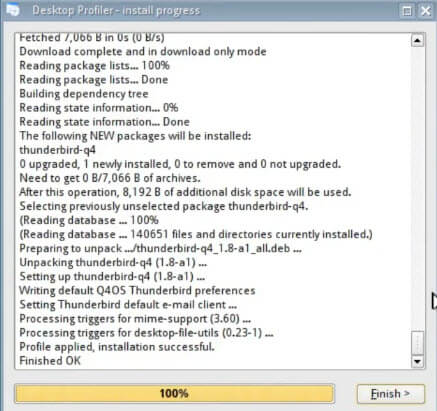This screenshot has width=437, height=411.
Task: Open the Desktop Profiler window menu icon
Action: pos(13,10)
